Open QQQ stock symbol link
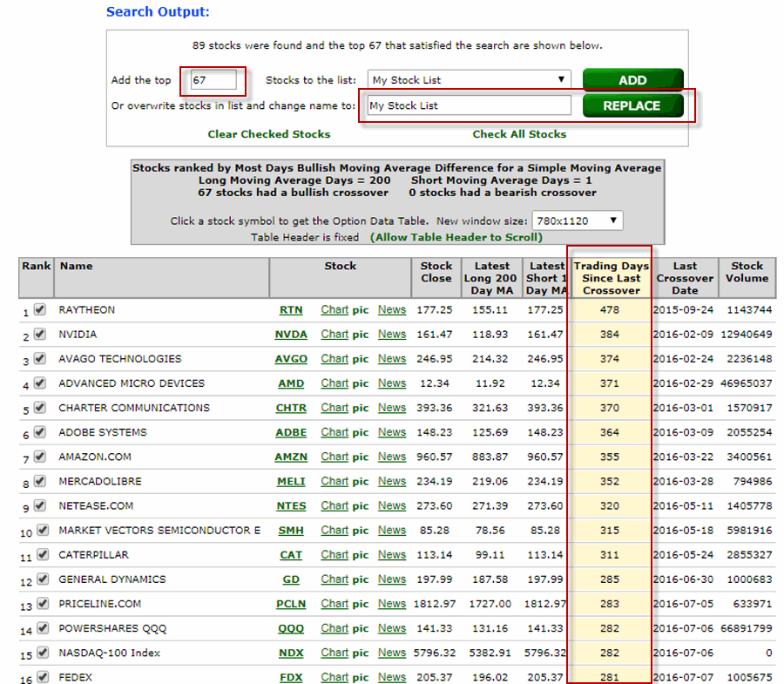Viewport: 784px width, 684px height. click(x=291, y=628)
